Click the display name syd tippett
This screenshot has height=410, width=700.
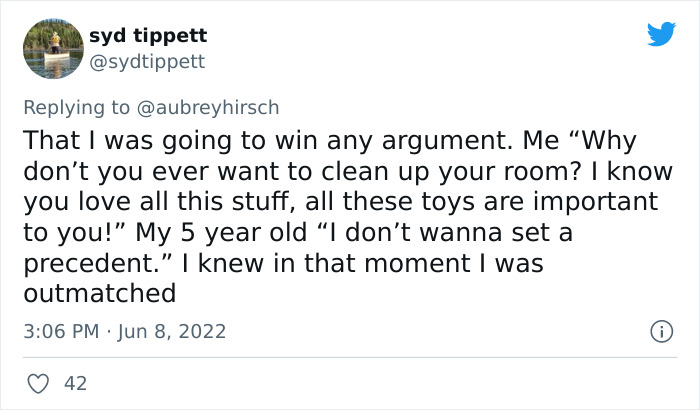pos(148,35)
